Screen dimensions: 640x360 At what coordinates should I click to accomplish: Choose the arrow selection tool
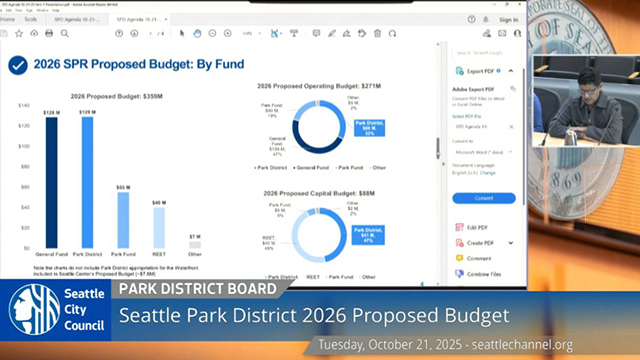click(x=182, y=33)
